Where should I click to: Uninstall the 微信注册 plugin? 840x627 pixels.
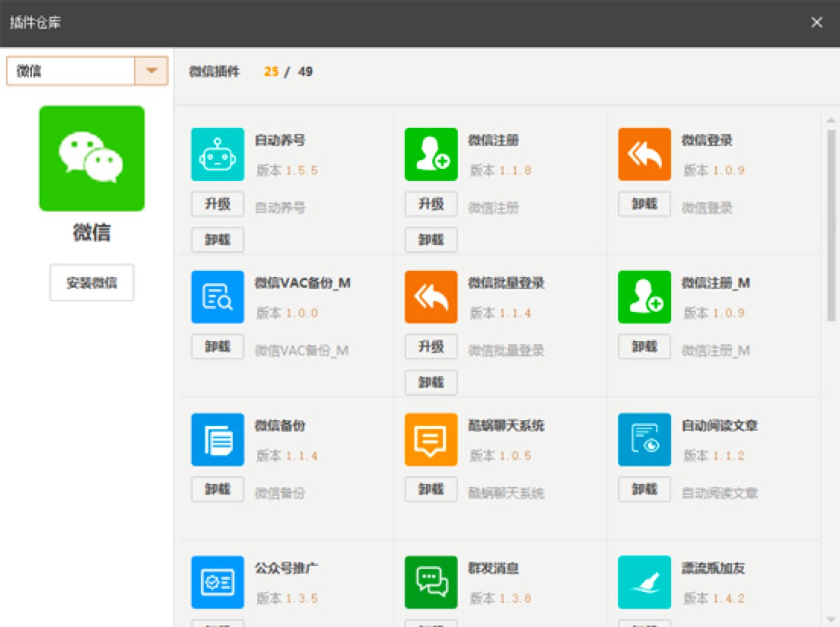[431, 240]
